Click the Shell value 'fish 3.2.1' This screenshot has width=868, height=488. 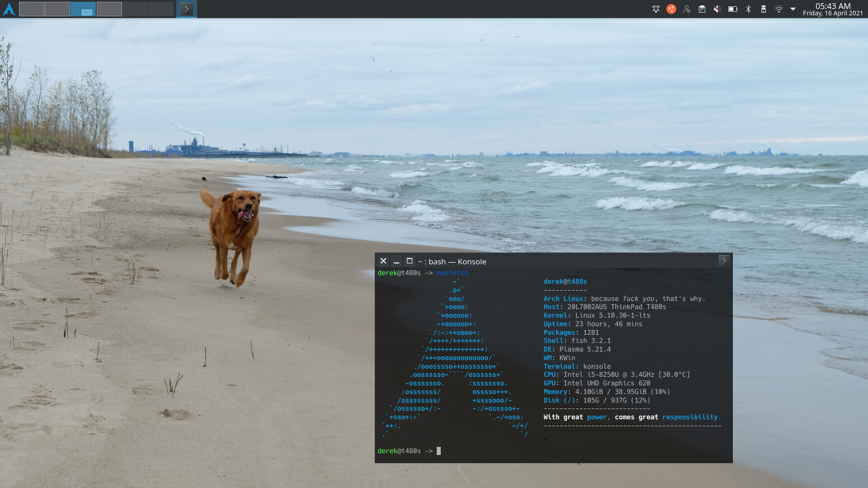click(x=591, y=341)
